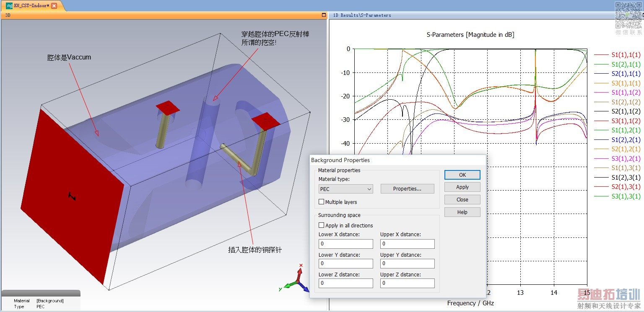This screenshot has height=312, width=644.
Task: Click the Apply button in dialog
Action: pyautogui.click(x=462, y=187)
